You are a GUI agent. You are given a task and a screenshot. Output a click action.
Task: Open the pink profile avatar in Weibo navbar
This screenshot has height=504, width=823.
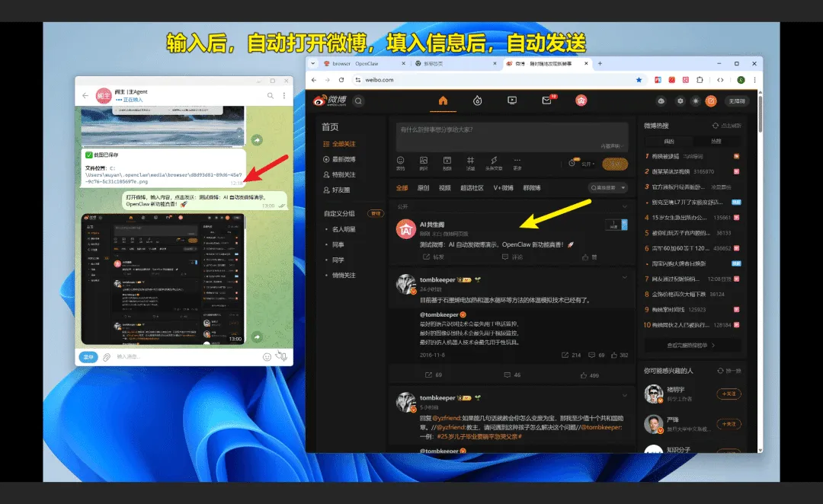tap(581, 100)
